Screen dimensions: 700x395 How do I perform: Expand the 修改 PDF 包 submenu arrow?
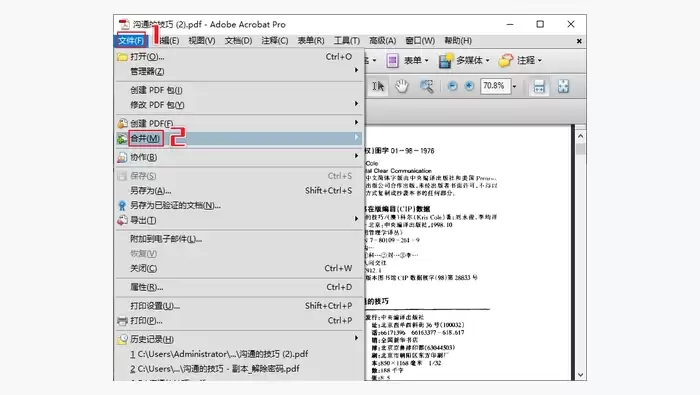356,104
